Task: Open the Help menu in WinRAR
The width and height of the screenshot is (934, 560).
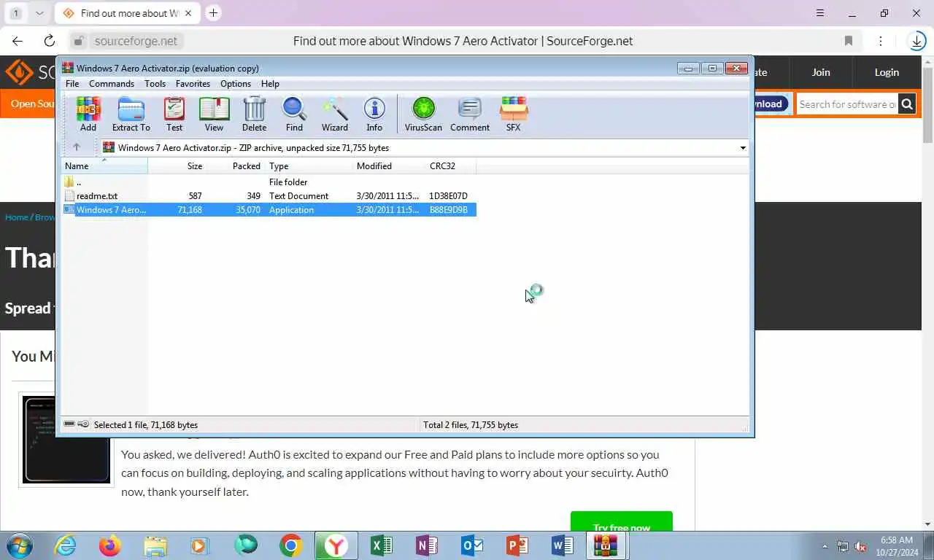Action: (x=270, y=84)
